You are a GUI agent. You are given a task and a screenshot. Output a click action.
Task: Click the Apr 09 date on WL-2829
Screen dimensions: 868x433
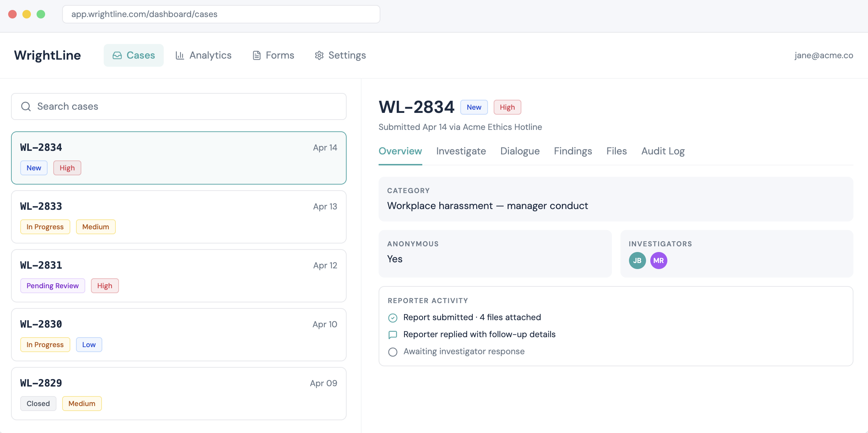[x=324, y=383]
